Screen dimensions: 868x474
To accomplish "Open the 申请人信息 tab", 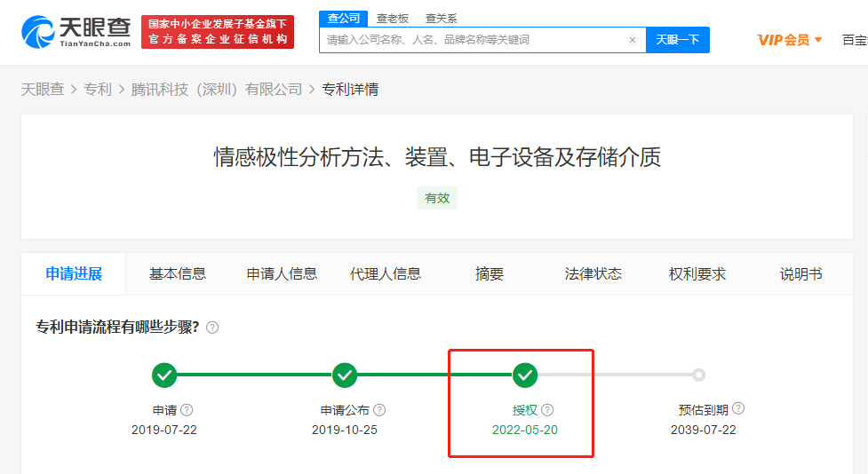I will click(282, 273).
